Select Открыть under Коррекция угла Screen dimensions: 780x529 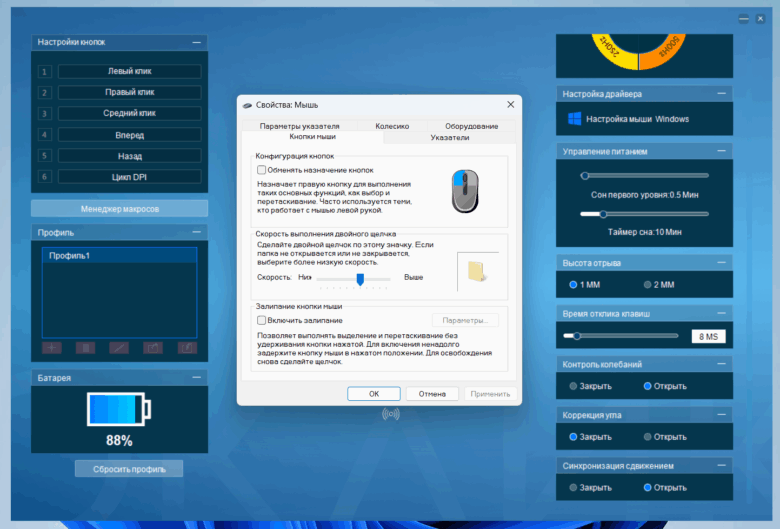click(647, 437)
